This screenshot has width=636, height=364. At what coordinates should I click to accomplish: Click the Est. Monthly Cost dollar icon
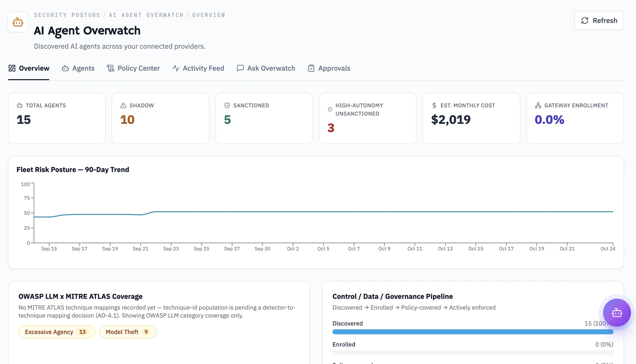[434, 105]
